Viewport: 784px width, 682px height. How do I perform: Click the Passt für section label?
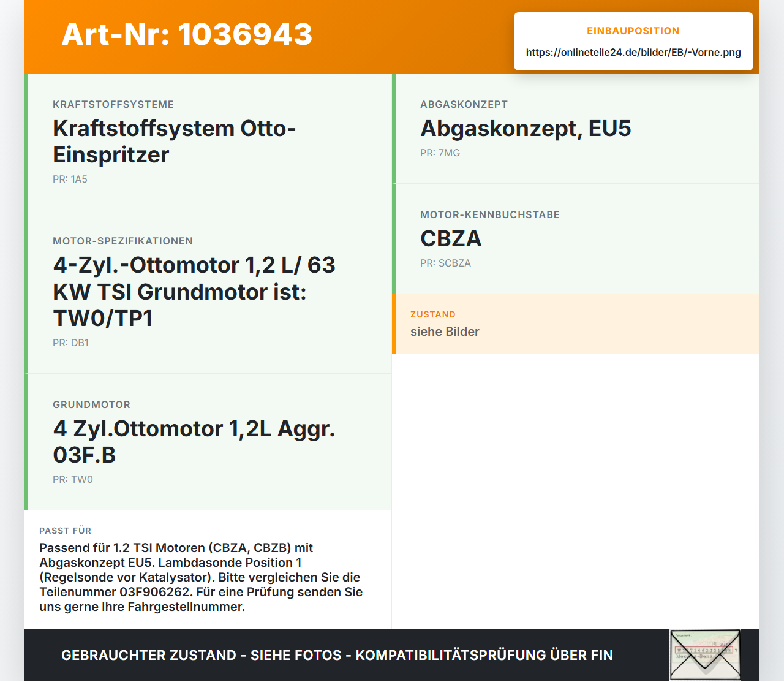(x=65, y=531)
